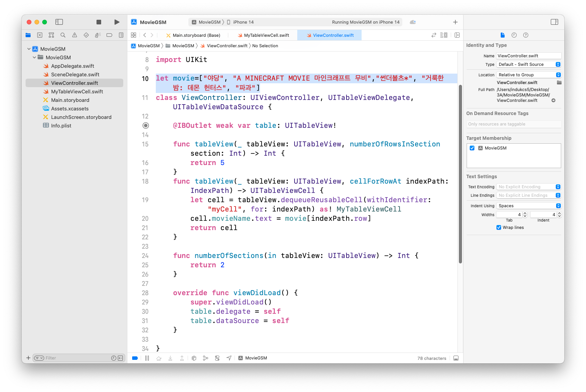This screenshot has width=586, height=392.
Task: Uncheck MovieGSM target membership
Action: click(x=472, y=148)
